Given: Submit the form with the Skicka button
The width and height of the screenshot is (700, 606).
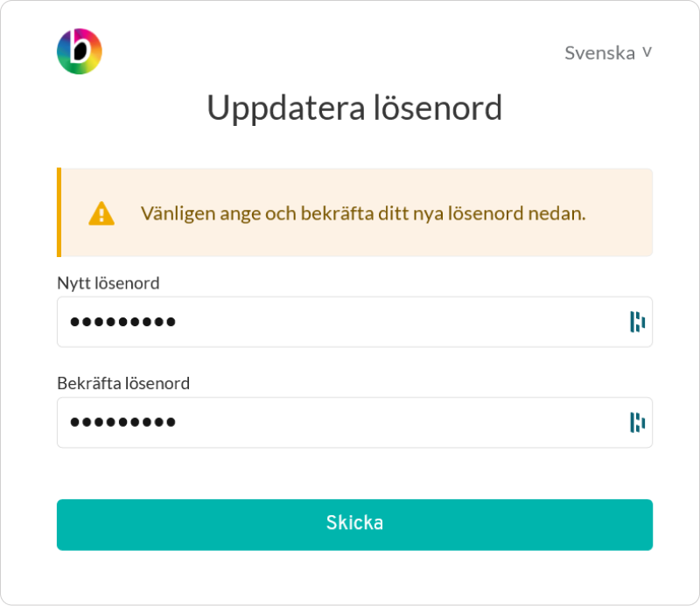Looking at the screenshot, I should [354, 525].
